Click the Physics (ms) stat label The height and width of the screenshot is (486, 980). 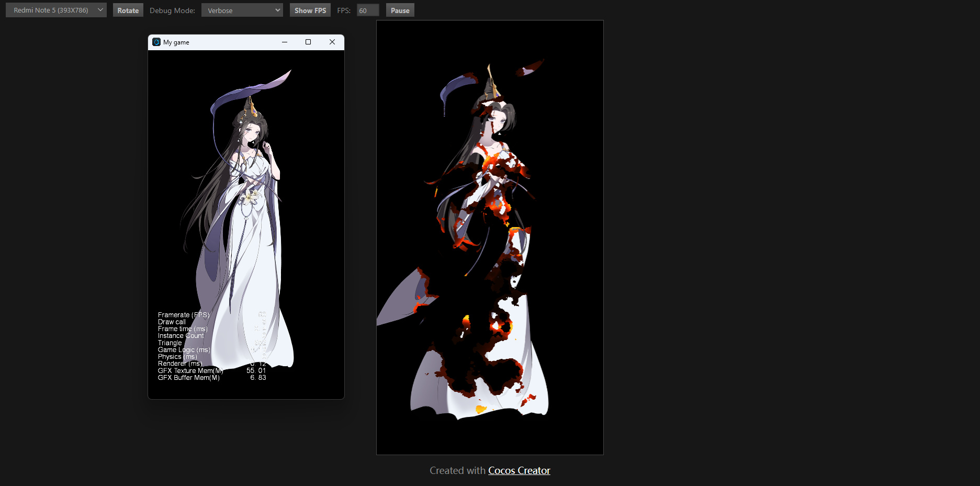click(177, 356)
